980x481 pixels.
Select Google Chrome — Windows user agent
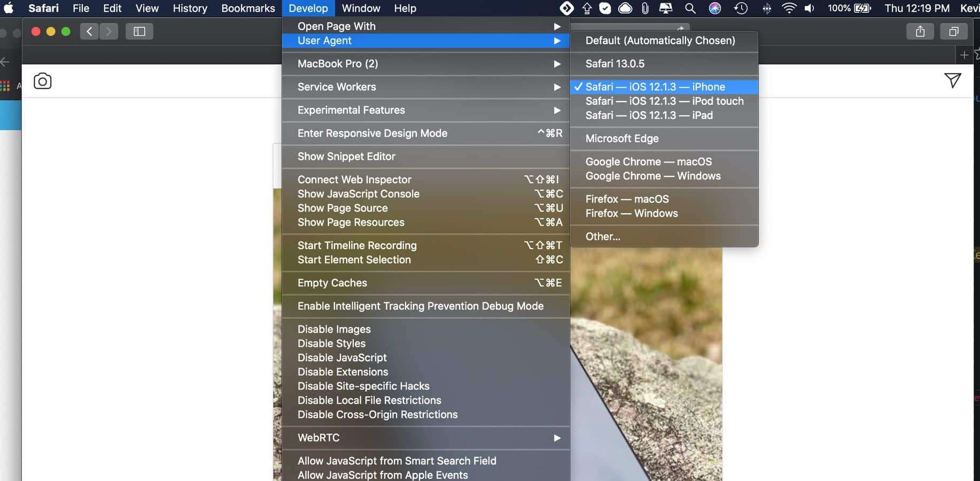point(664,176)
